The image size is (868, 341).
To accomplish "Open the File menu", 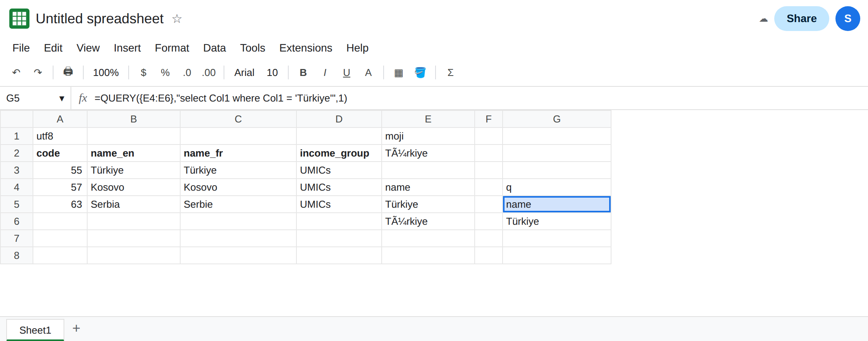I will coord(21,48).
